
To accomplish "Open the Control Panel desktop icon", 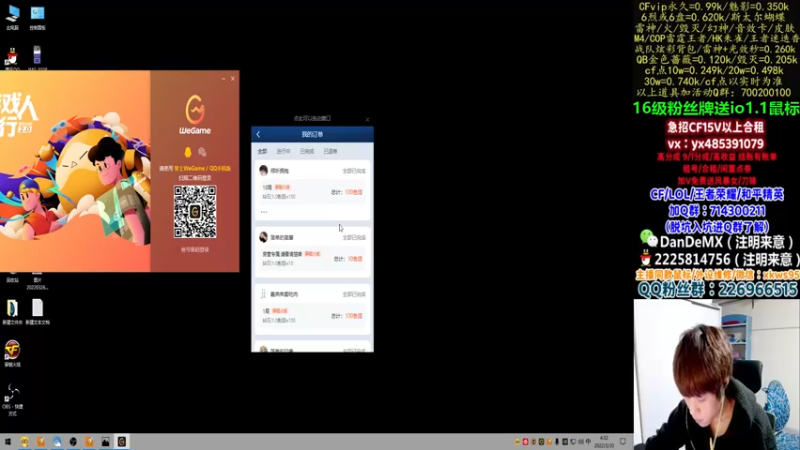I will click(37, 17).
